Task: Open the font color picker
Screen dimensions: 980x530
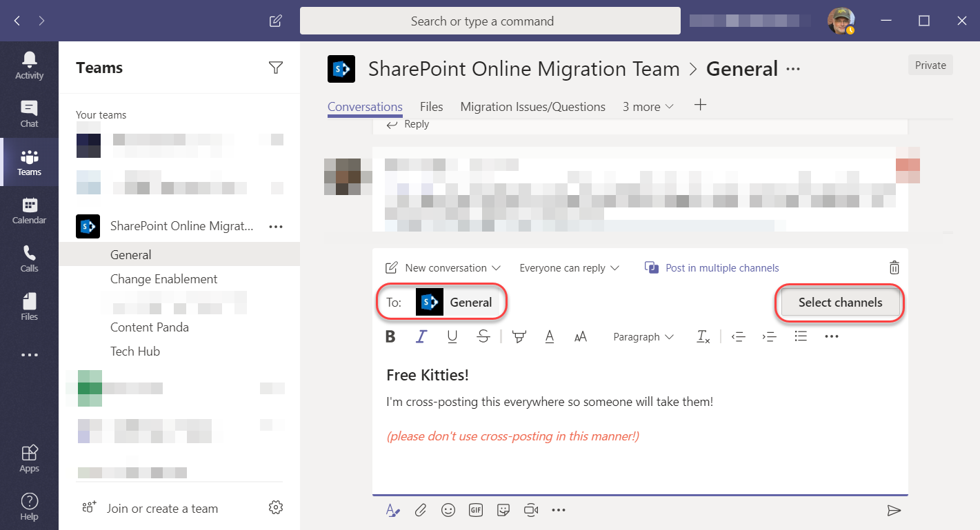Action: click(x=549, y=336)
